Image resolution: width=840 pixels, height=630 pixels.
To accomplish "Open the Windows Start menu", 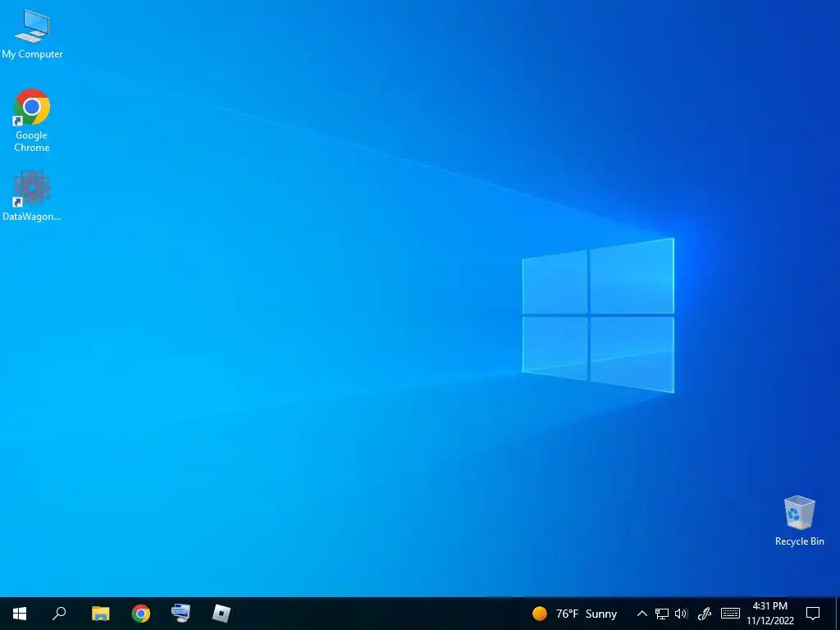I will [20, 614].
